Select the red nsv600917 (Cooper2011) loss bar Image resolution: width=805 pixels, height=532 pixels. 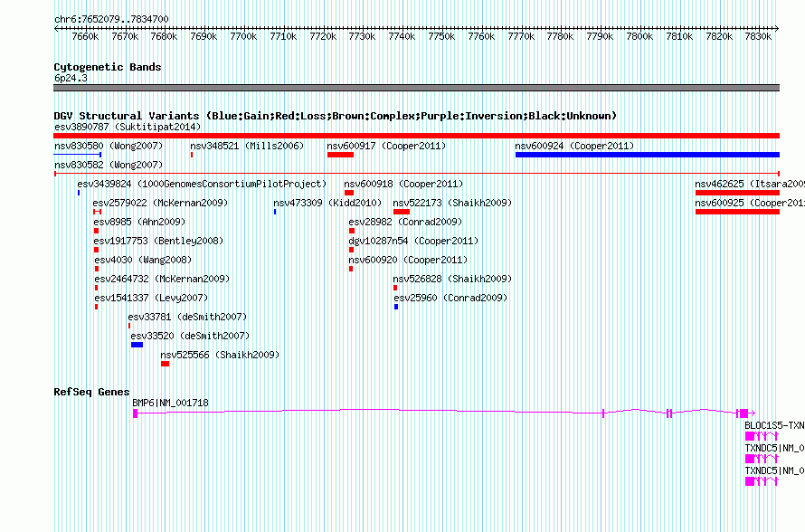pyautogui.click(x=340, y=155)
